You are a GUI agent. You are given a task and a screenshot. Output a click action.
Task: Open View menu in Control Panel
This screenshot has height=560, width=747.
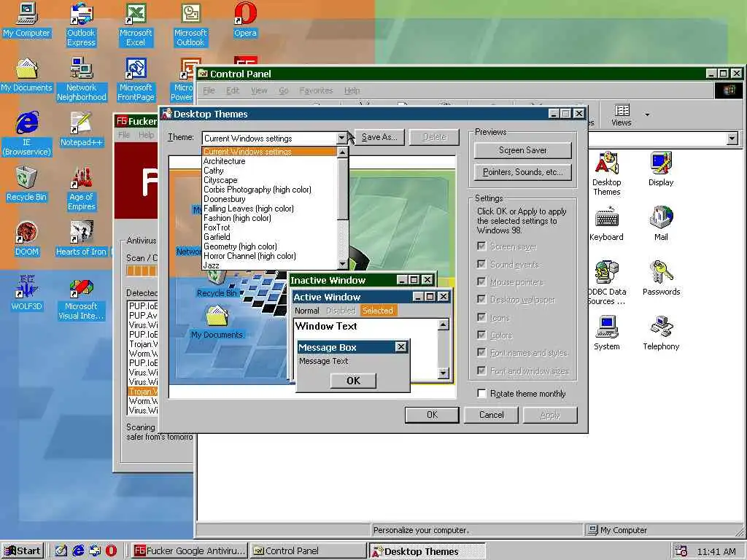pyautogui.click(x=259, y=90)
